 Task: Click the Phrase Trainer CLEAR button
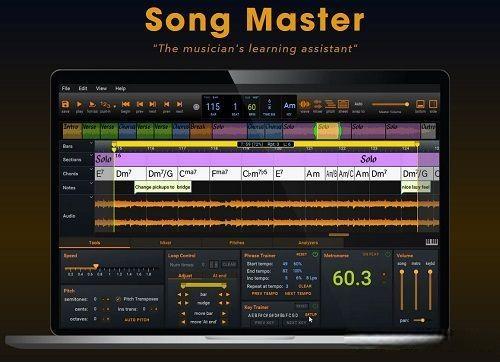click(x=305, y=286)
